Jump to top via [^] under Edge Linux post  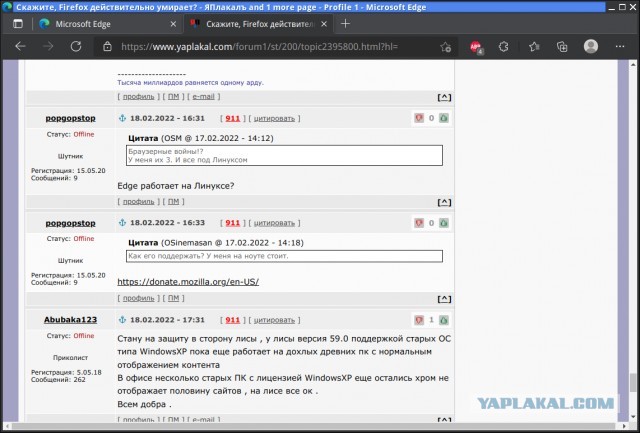coord(444,202)
